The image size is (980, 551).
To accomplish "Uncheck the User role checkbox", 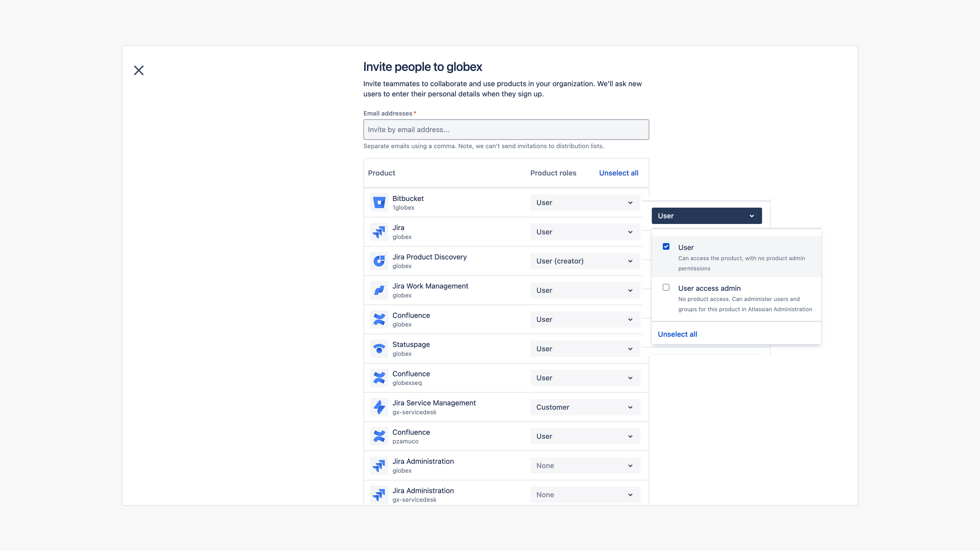I will tap(666, 246).
